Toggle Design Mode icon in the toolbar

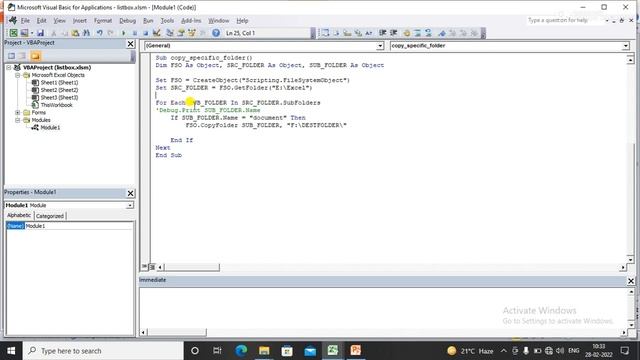157,33
